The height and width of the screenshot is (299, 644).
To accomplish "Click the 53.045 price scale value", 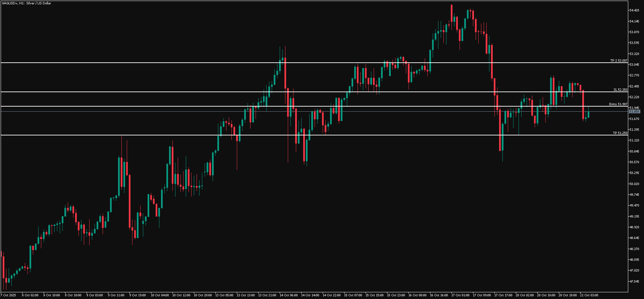I will point(634,64).
